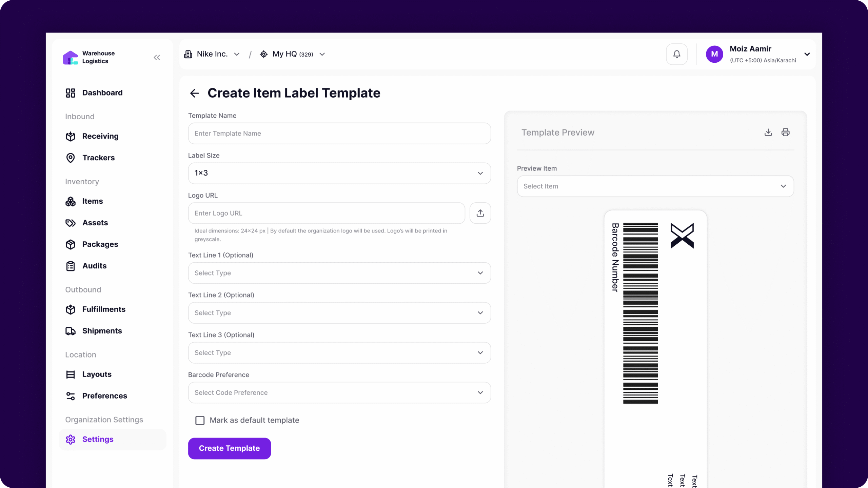Click the logo upload icon button
The height and width of the screenshot is (488, 868).
pos(480,213)
